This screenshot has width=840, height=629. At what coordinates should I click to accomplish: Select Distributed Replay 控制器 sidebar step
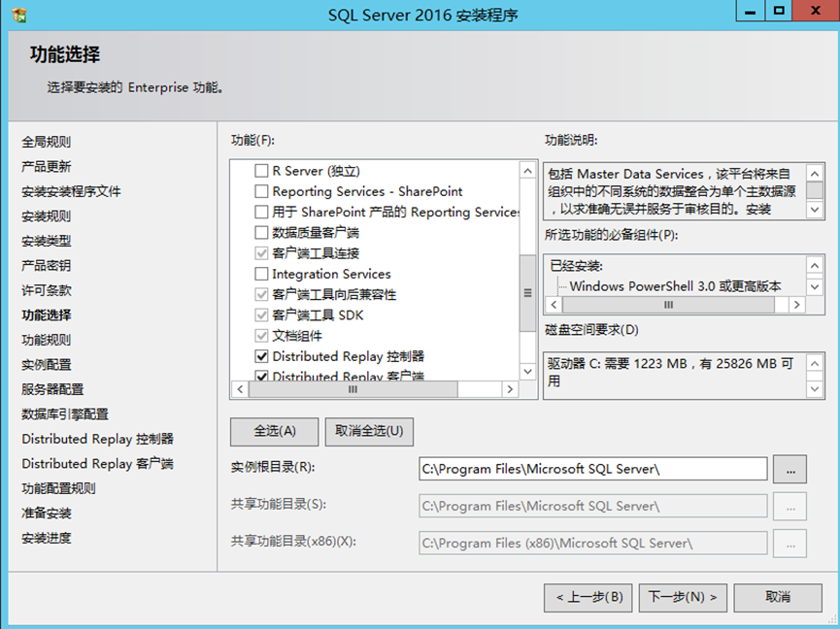pyautogui.click(x=97, y=439)
